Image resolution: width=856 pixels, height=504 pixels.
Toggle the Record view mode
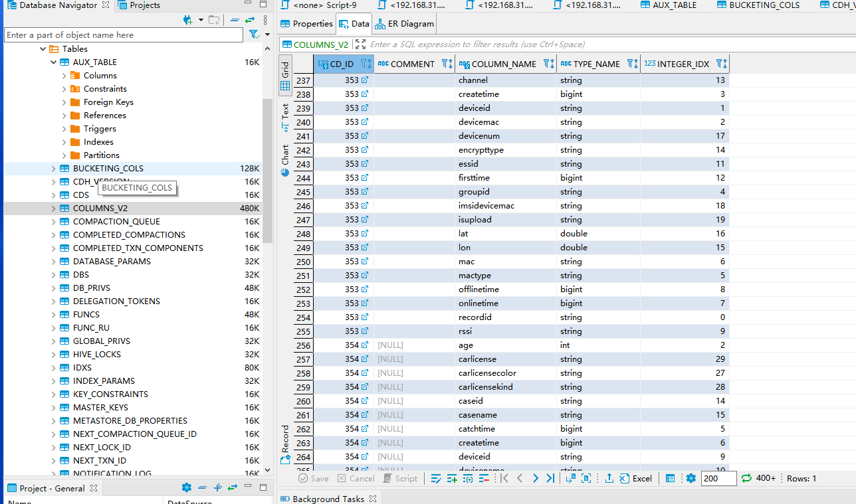(285, 444)
